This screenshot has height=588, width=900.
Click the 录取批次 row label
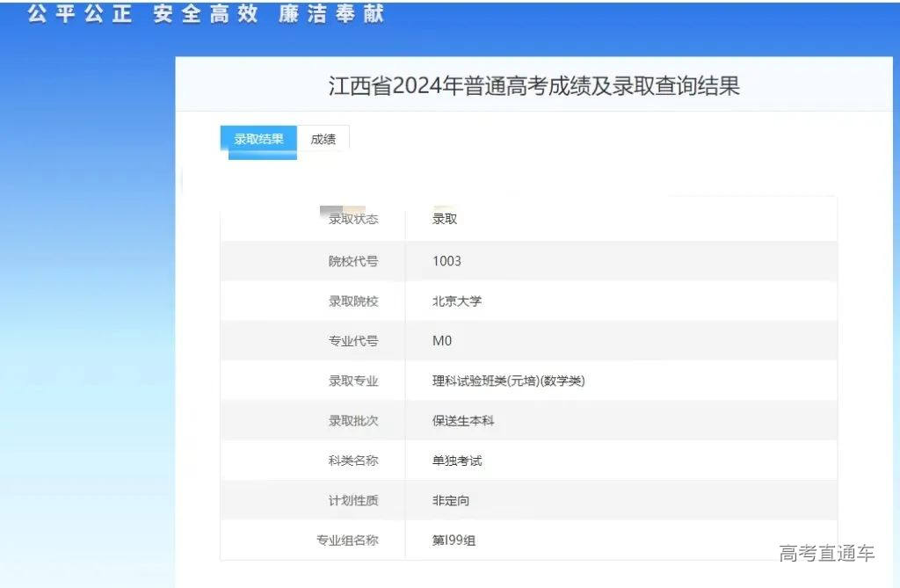click(x=354, y=420)
